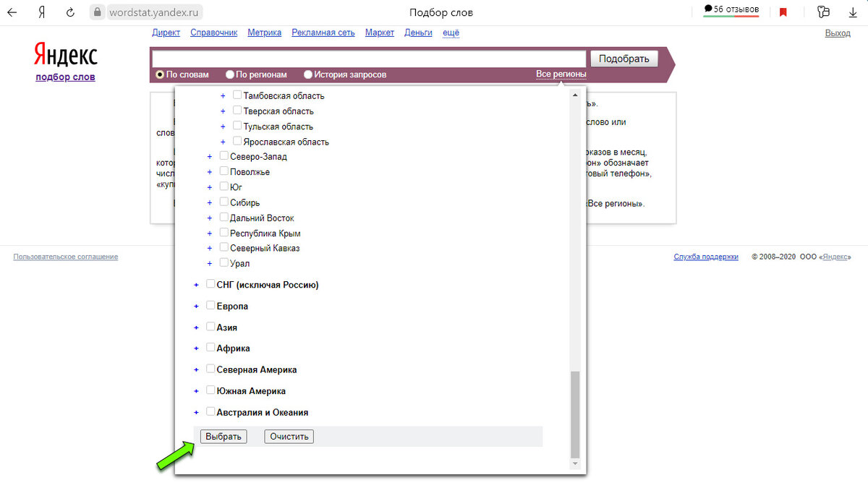Tick the Тверская область checkbox
Viewport: 868px width, 501px height.
237,111
